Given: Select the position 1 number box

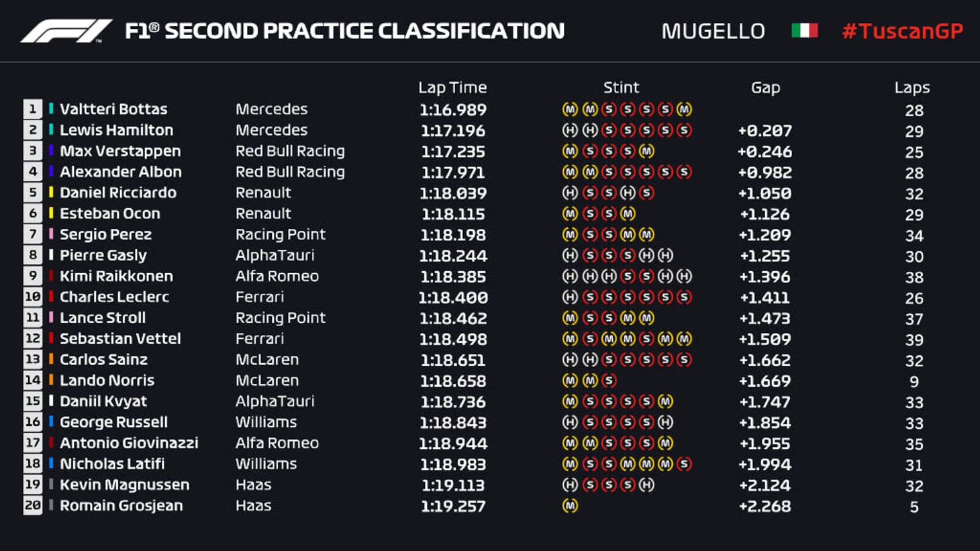Looking at the screenshot, I should (32, 109).
